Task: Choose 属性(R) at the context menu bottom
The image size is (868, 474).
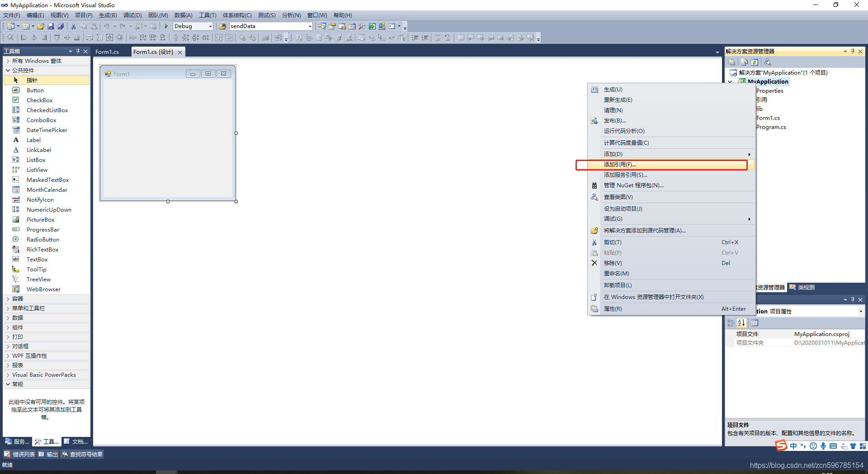Action: [671, 309]
